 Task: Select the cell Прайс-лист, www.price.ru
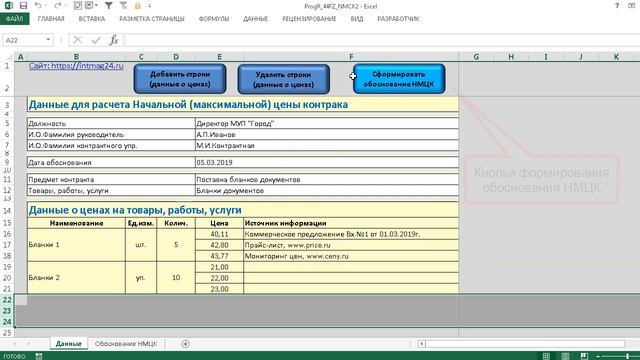point(351,245)
